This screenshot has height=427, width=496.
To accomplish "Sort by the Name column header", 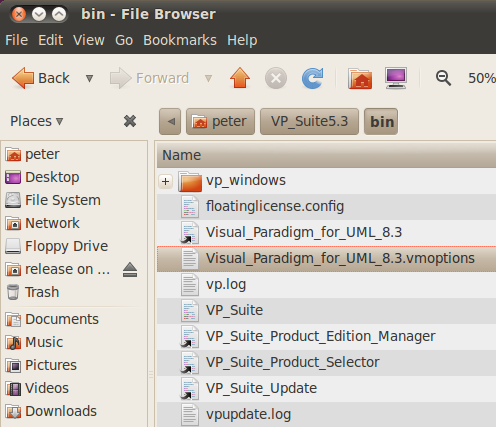I will coord(326,155).
